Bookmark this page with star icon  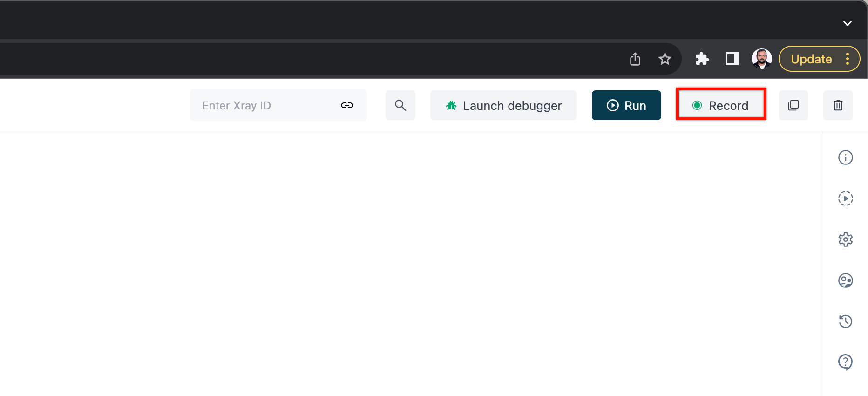click(x=665, y=59)
